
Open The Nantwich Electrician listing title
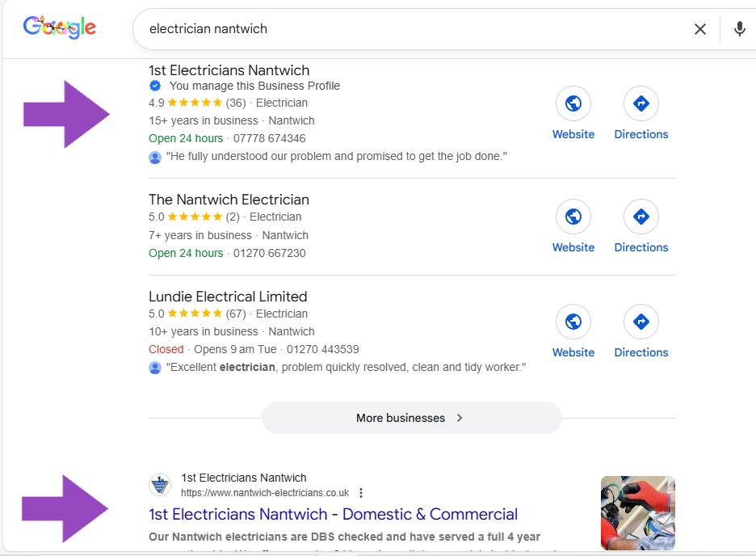point(229,200)
